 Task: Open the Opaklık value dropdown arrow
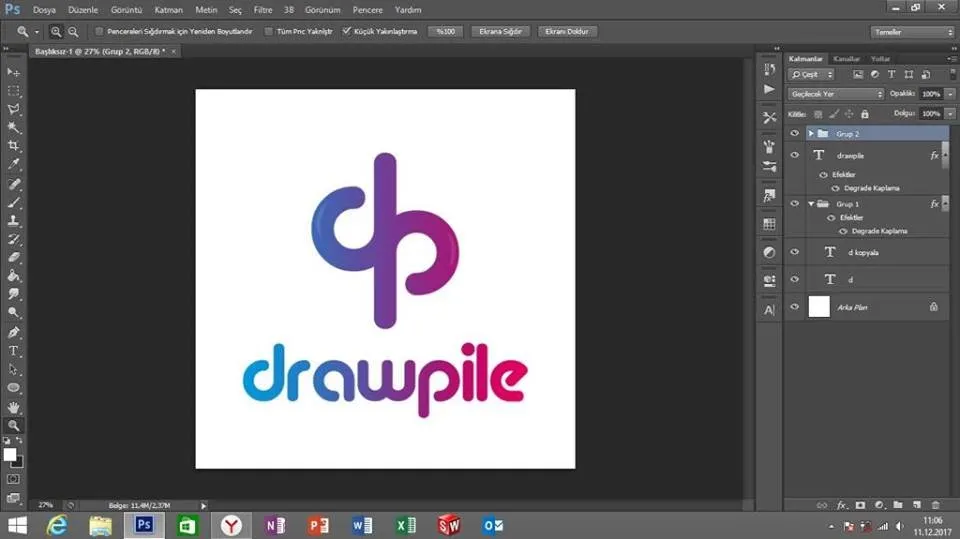[950, 94]
